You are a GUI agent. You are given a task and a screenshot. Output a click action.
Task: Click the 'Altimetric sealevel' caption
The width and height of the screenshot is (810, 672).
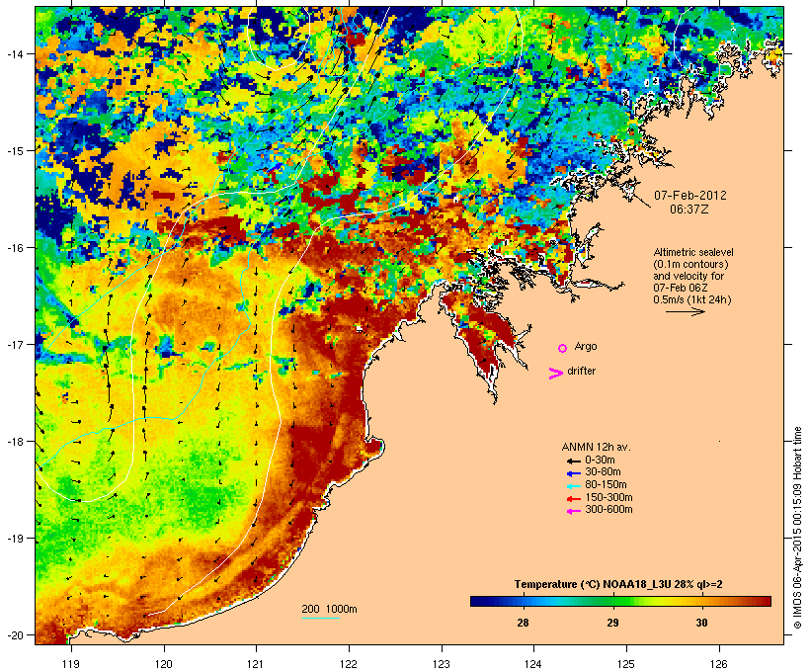(x=693, y=252)
